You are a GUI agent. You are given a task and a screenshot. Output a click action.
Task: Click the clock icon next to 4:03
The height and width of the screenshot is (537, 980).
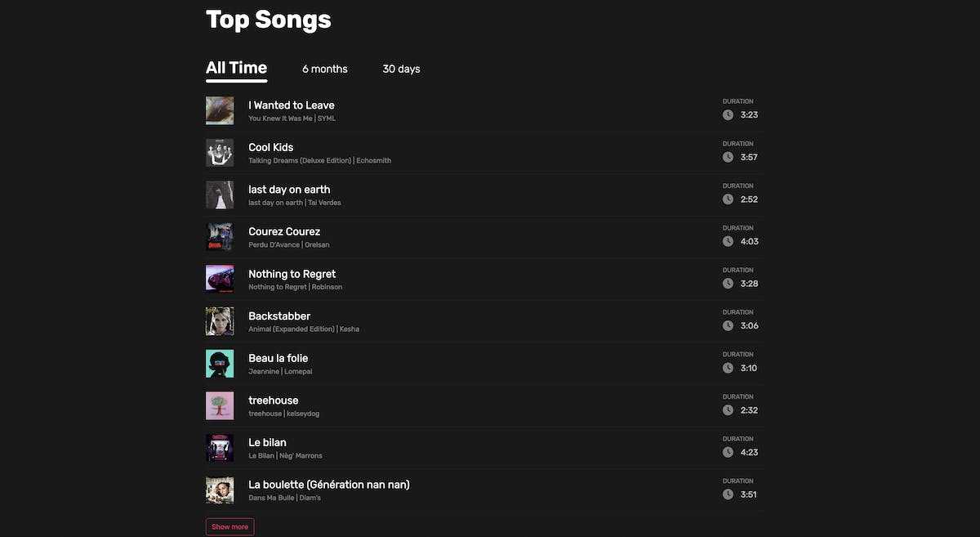point(728,242)
